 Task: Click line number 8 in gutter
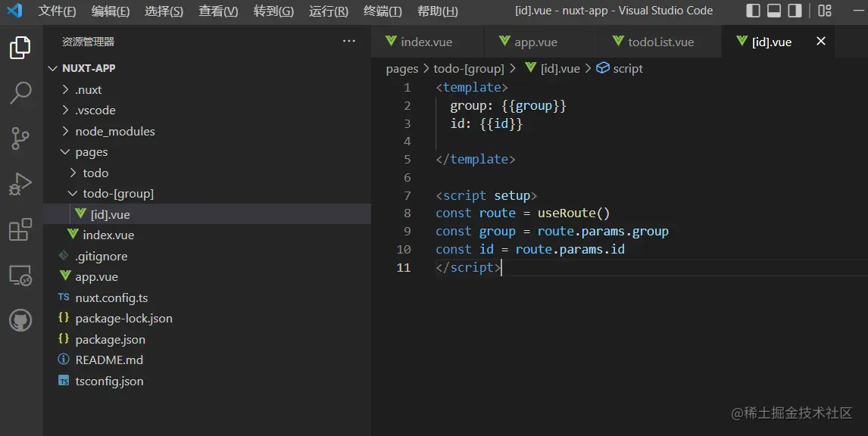pos(407,213)
